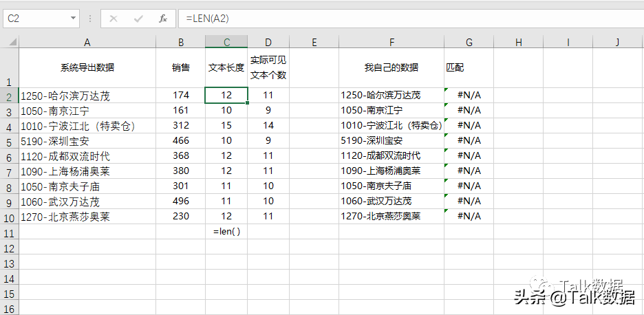Click sales value 312
Screen dimensions: 644x315
pyautogui.click(x=181, y=126)
